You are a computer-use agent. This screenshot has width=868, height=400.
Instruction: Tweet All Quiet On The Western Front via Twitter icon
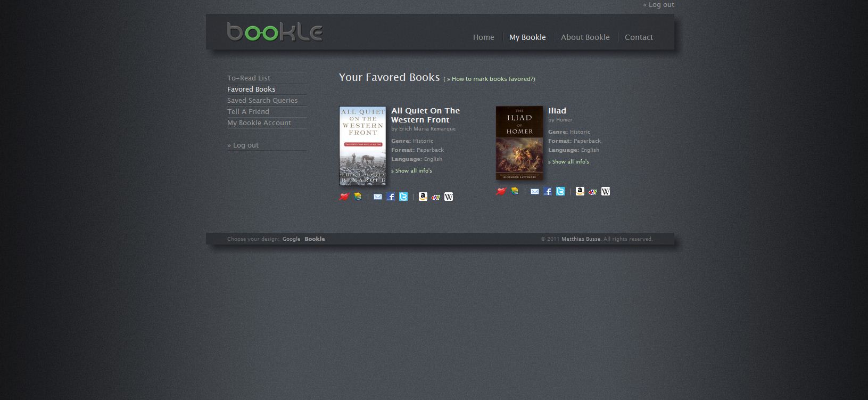point(403,197)
